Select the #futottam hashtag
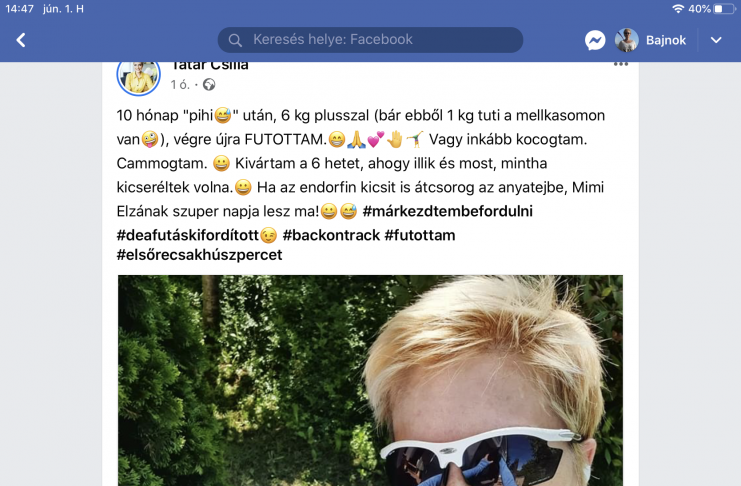This screenshot has height=486, width=741. [420, 235]
